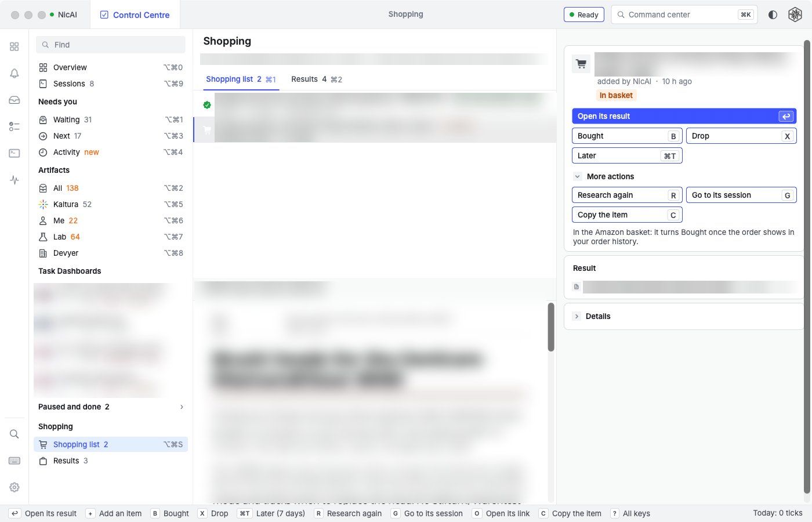Open settings gear in left rail
The width and height of the screenshot is (812, 522).
click(14, 487)
